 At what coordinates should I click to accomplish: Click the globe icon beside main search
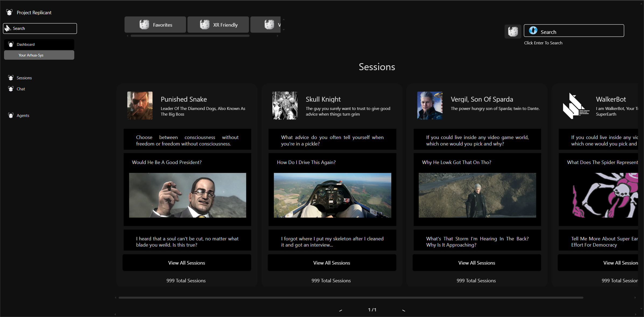513,31
